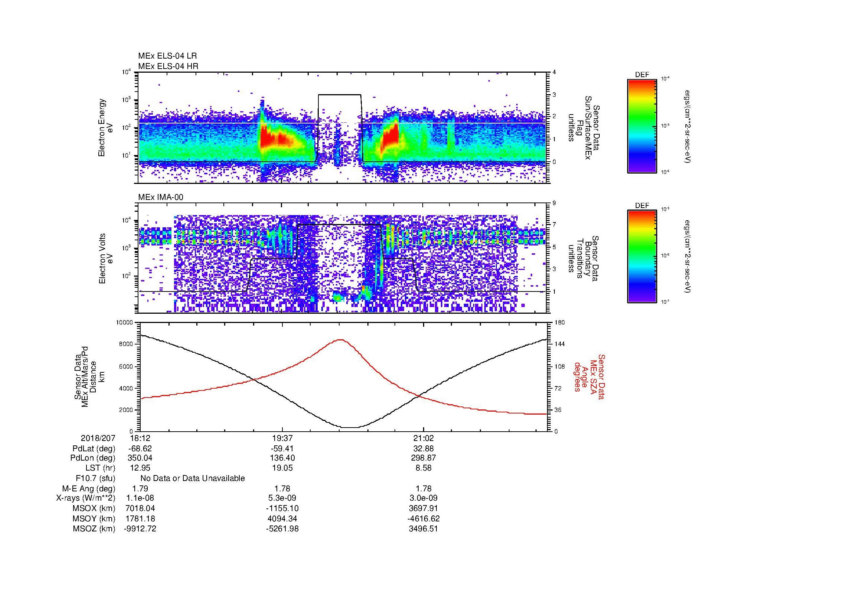Image resolution: width=868 pixels, height=613 pixels.
Task: Click MSOZ value '-9912.72'
Action: (140, 529)
